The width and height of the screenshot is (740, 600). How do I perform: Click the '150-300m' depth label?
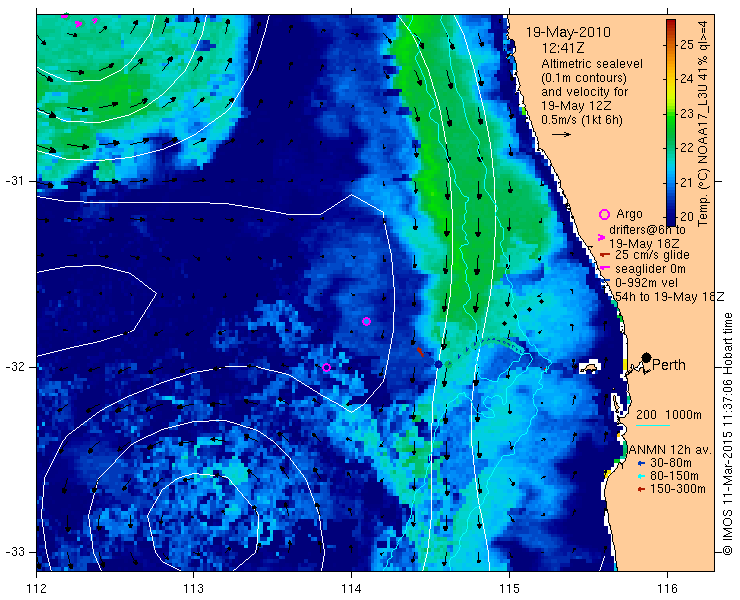678,490
